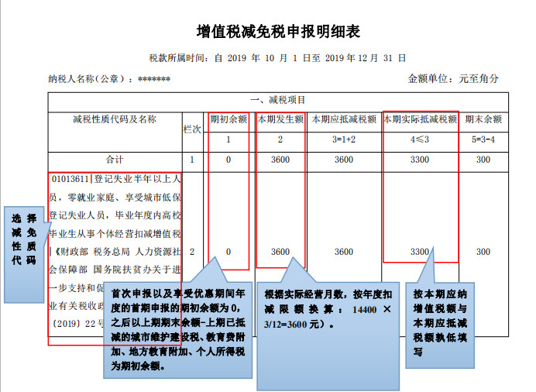Select the 本期发生额 column header
536x392 pixels.
280,119
